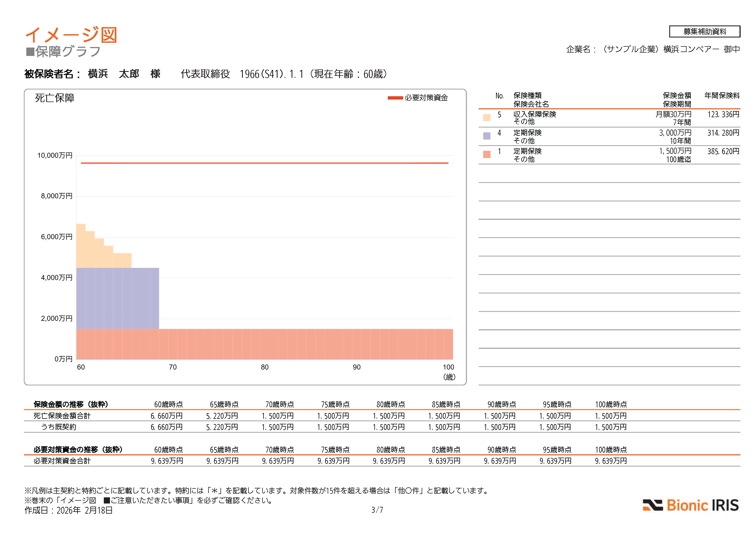Click the purple 定期保険 bar area in chart

click(117, 298)
